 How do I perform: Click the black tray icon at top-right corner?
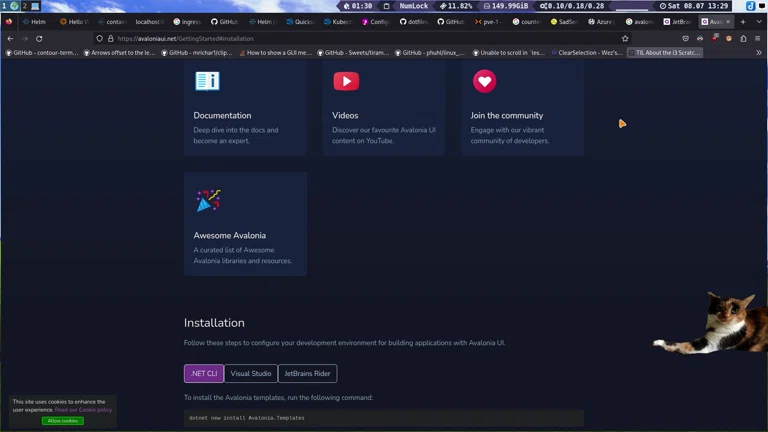(763, 6)
